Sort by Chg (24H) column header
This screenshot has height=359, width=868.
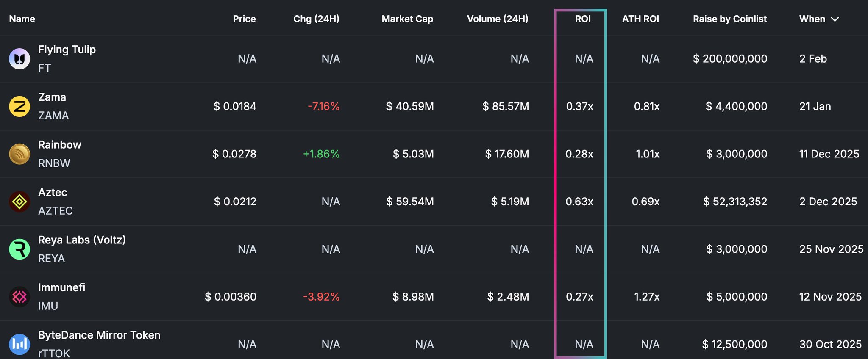(x=316, y=19)
